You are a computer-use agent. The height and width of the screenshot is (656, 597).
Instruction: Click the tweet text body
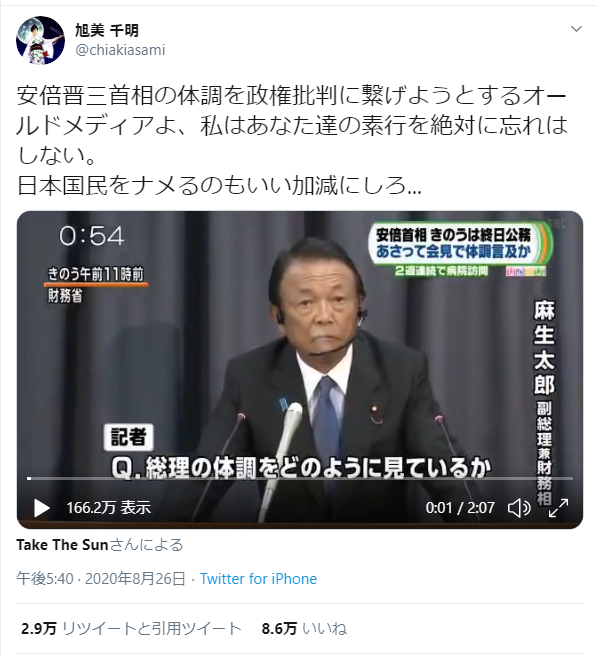[x=292, y=141]
